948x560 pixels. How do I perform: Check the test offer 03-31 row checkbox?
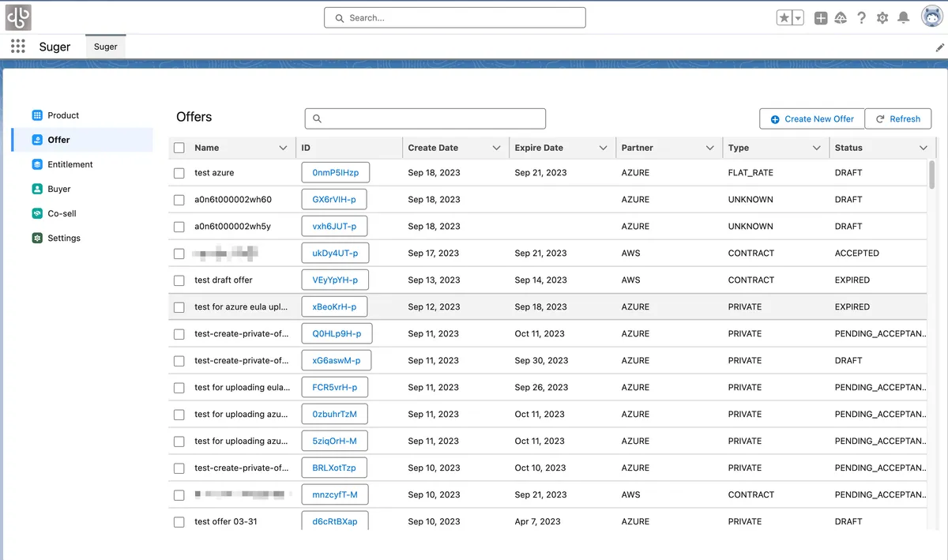click(x=179, y=522)
